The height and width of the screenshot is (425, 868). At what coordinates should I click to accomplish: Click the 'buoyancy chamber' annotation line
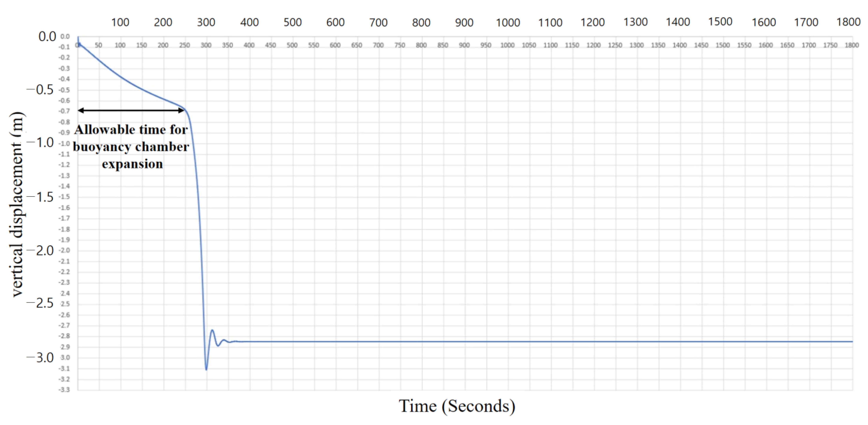[131, 147]
